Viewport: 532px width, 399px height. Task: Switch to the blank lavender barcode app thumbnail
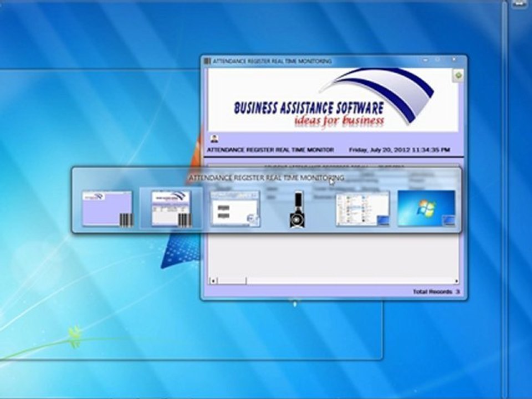[x=107, y=208]
